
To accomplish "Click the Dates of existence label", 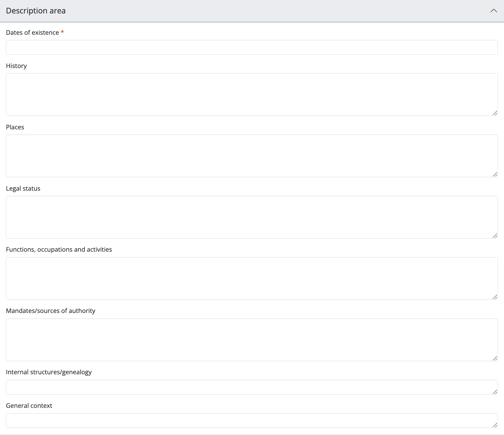I will (x=32, y=33).
